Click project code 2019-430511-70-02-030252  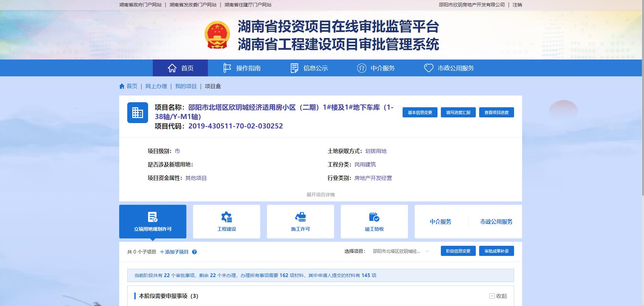236,126
